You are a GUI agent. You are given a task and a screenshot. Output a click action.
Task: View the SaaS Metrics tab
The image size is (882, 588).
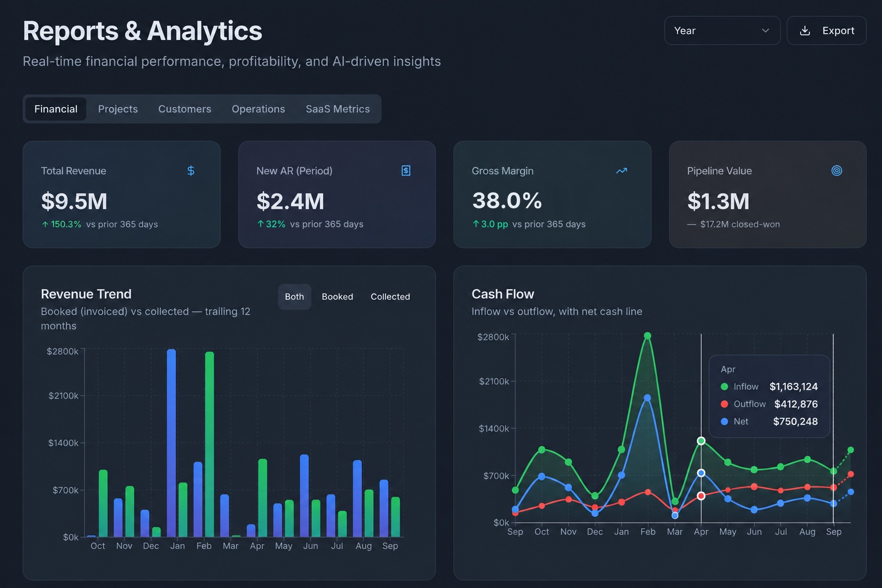pyautogui.click(x=338, y=109)
